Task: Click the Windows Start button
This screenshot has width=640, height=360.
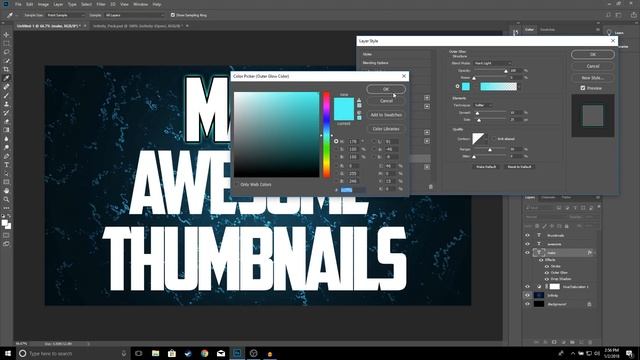Action: (x=8, y=353)
